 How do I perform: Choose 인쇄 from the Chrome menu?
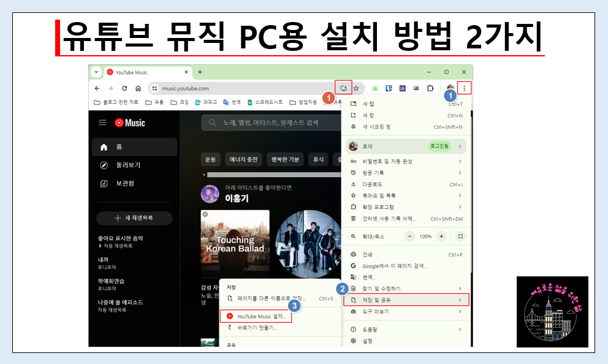[x=406, y=255]
